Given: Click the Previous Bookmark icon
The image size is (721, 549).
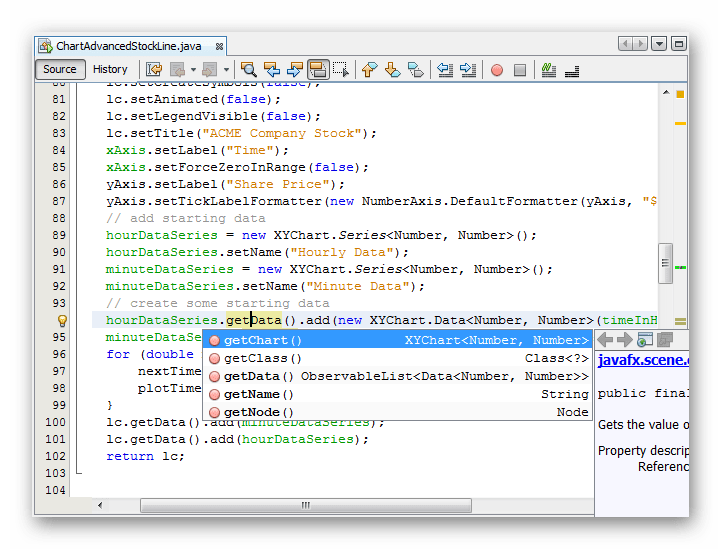Looking at the screenshot, I should coord(369,70).
